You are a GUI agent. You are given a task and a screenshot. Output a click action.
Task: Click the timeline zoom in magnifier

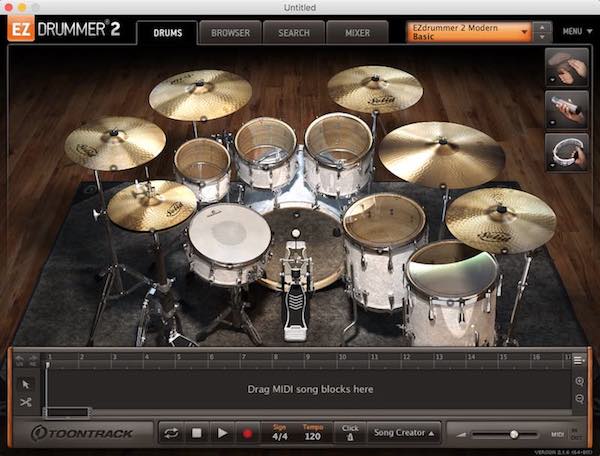click(x=580, y=382)
